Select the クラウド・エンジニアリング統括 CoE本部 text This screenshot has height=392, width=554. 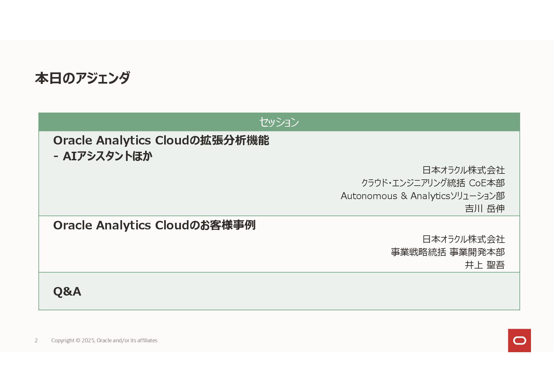click(433, 183)
